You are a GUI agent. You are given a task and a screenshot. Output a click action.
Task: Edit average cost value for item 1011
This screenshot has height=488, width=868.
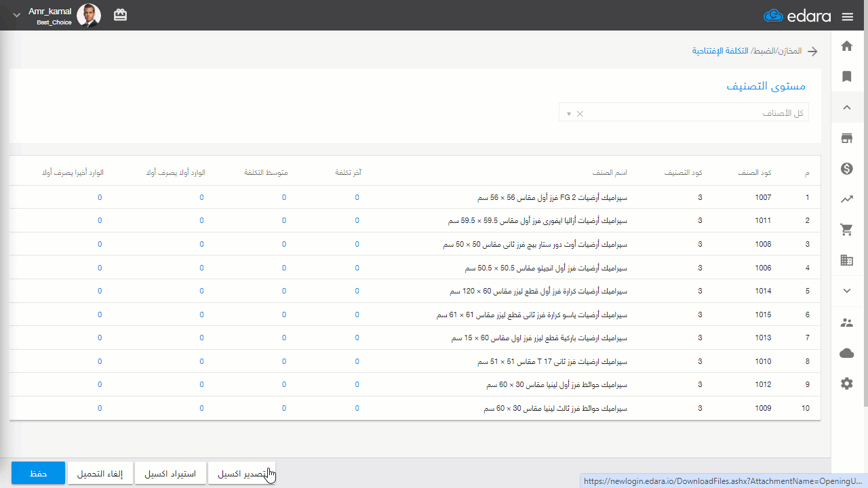[x=284, y=221]
